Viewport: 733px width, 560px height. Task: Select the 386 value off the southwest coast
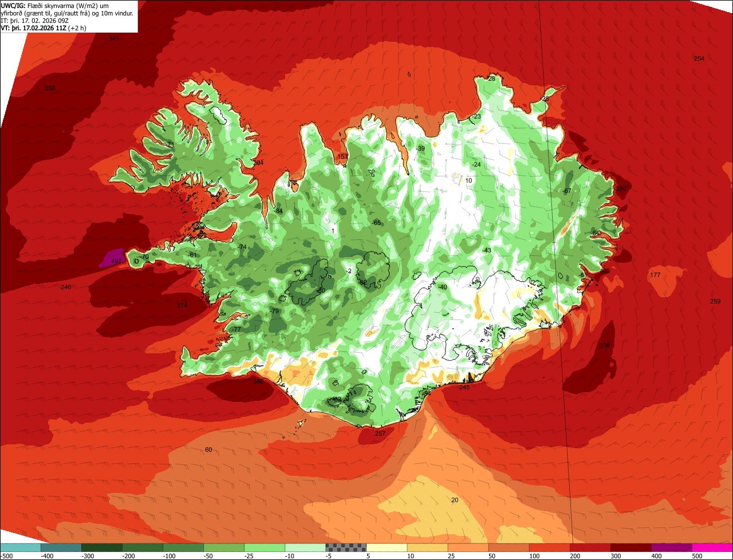[x=258, y=381]
